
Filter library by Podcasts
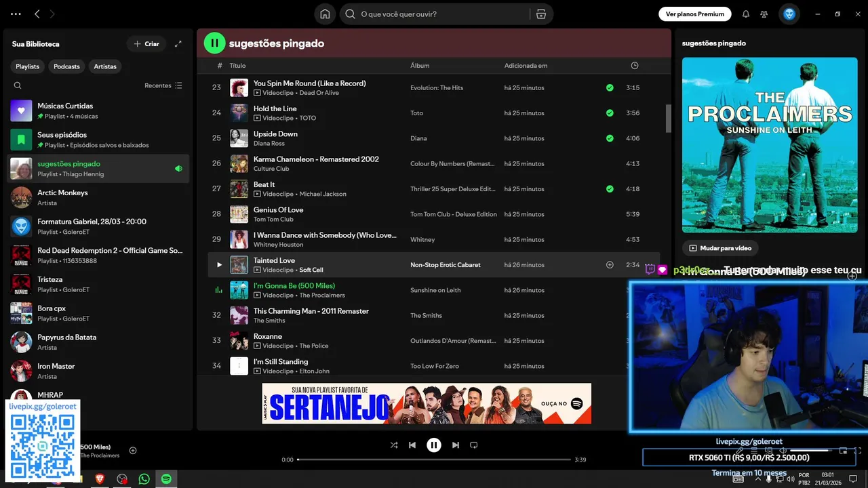(66, 66)
